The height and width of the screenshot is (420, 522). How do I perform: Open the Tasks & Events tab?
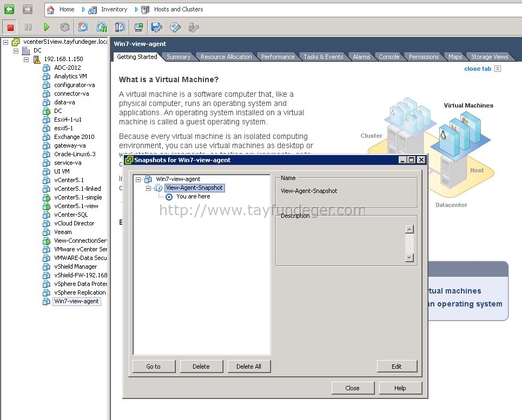[x=323, y=57]
